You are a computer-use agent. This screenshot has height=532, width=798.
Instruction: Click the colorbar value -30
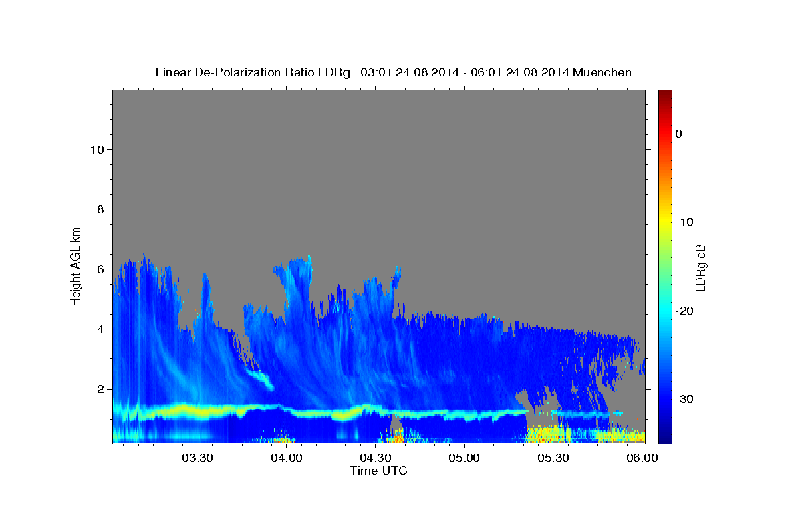pos(685,399)
